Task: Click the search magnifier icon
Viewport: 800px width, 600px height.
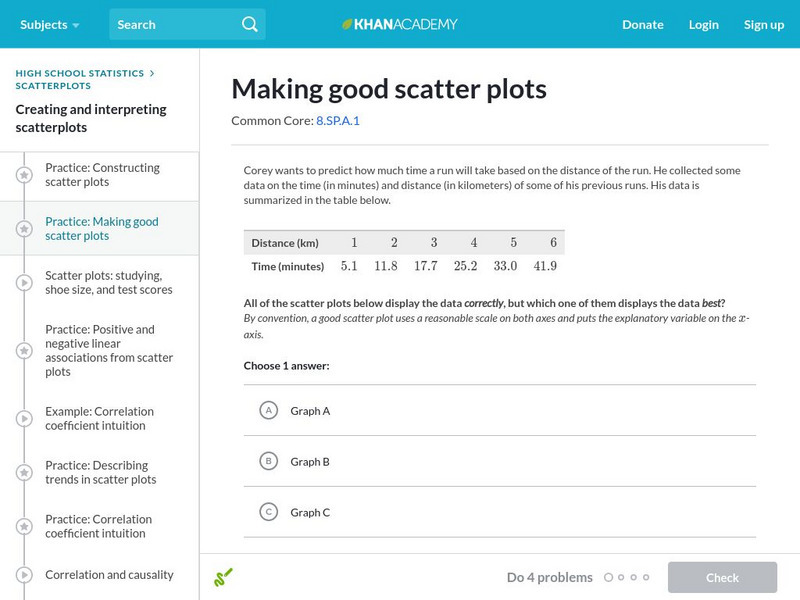Action: (x=250, y=24)
